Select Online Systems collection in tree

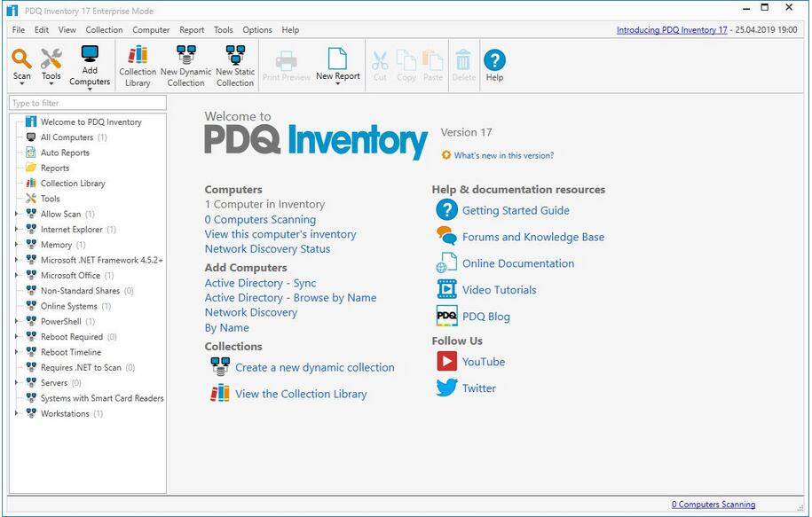(x=69, y=306)
